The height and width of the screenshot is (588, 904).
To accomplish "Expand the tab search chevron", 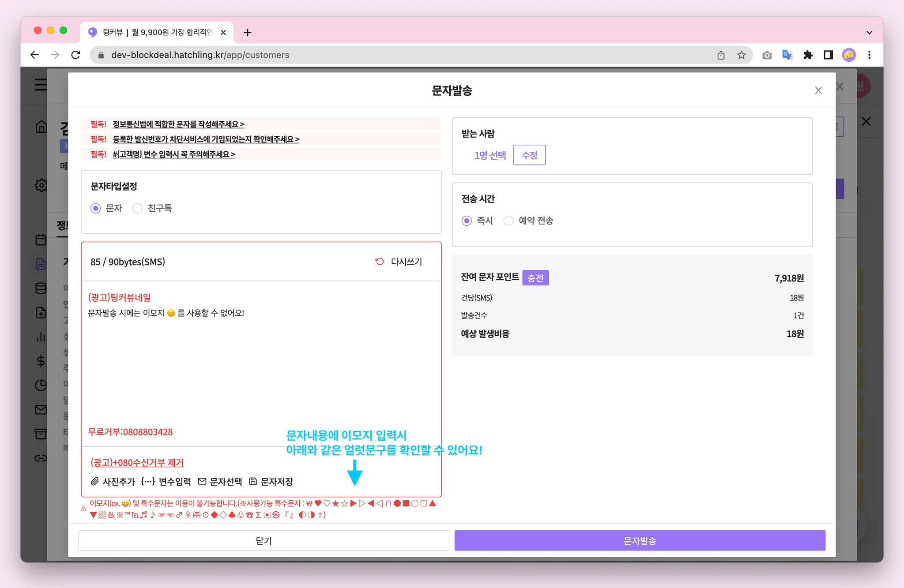I will click(x=869, y=33).
